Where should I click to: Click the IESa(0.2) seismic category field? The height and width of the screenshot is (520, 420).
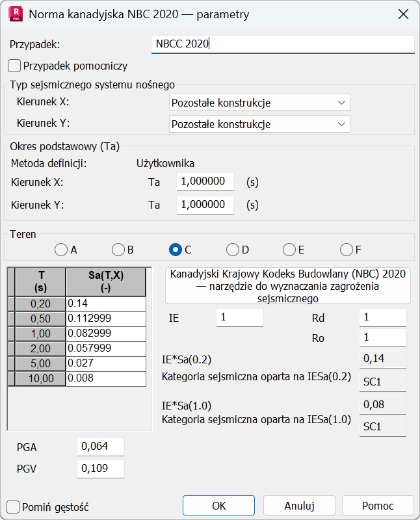pos(383,382)
